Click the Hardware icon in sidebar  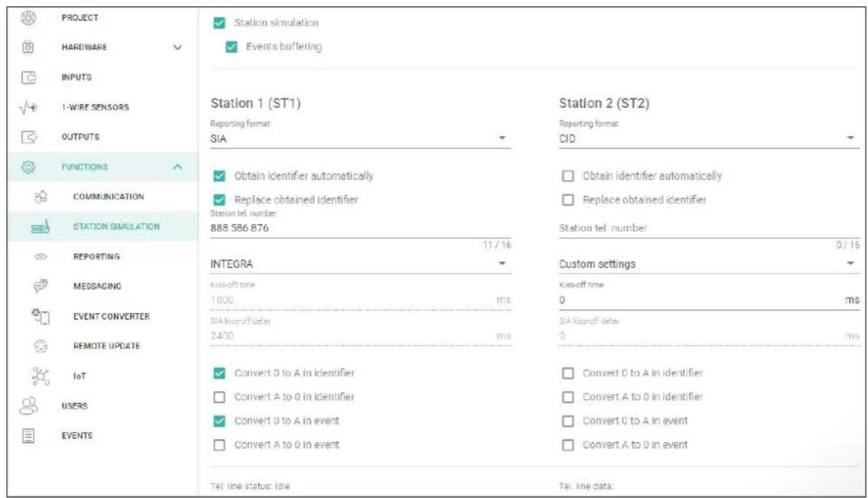(29, 48)
